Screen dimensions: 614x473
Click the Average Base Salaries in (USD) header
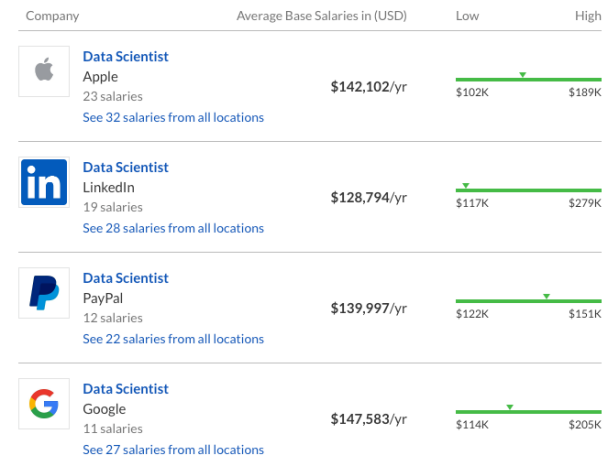click(x=321, y=16)
